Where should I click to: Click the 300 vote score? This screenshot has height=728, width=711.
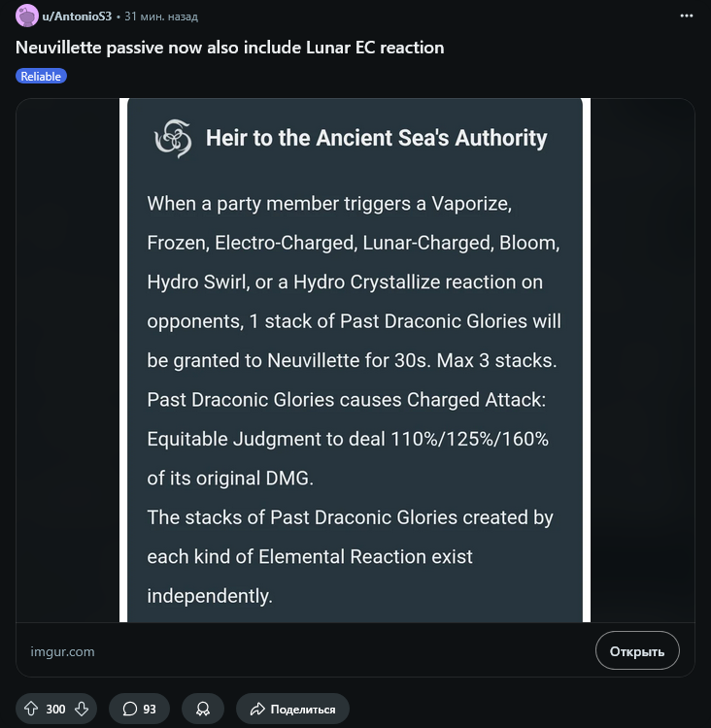56,710
